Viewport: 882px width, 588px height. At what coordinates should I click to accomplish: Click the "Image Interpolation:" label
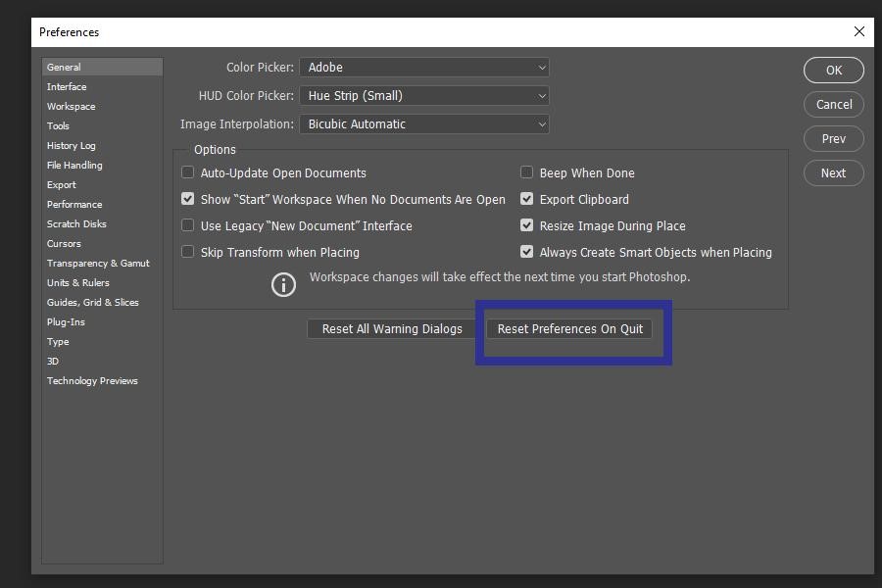point(237,123)
